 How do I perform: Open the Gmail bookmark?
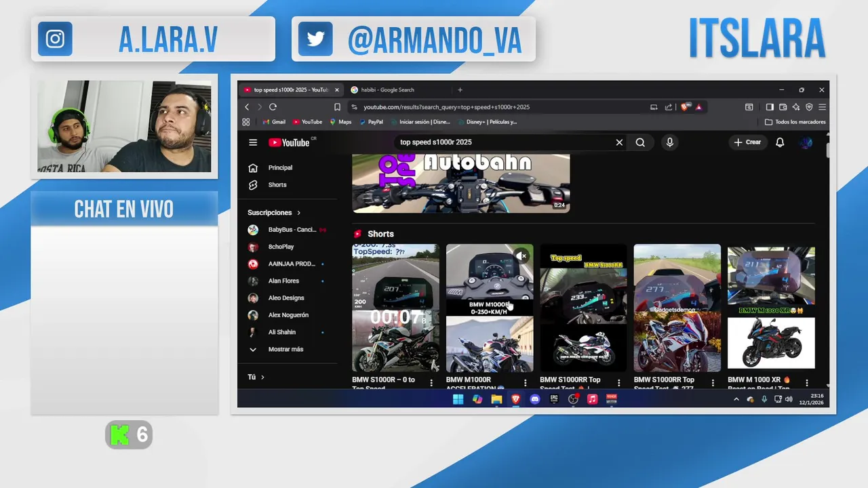(x=274, y=122)
